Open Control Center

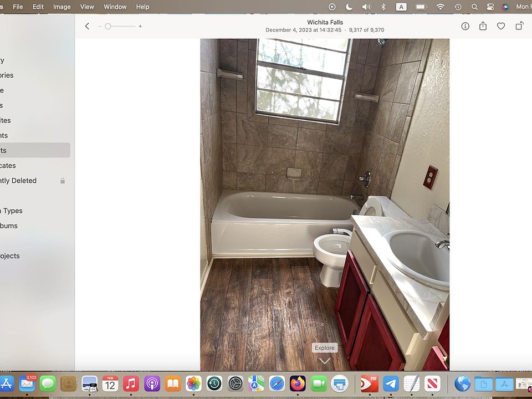[490, 7]
